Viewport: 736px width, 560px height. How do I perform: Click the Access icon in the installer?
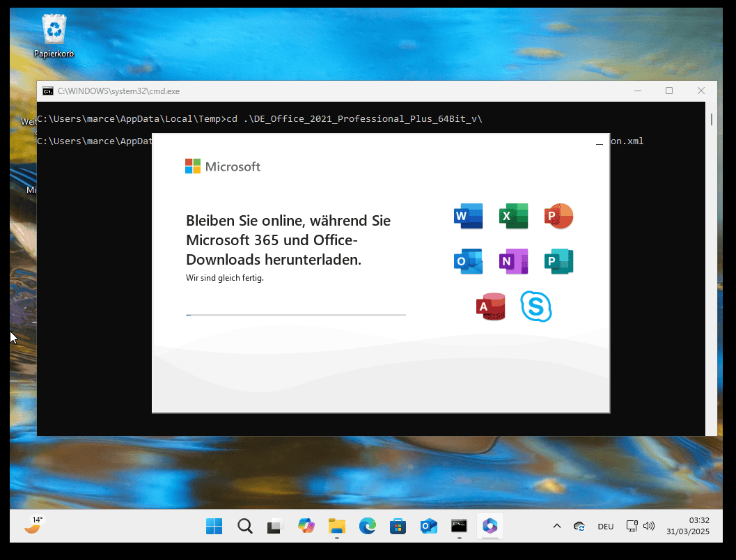click(490, 306)
